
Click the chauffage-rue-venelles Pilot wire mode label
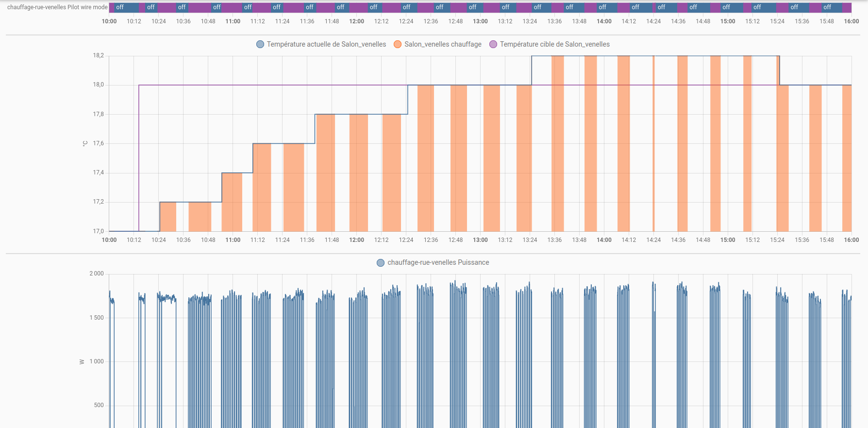tap(57, 7)
